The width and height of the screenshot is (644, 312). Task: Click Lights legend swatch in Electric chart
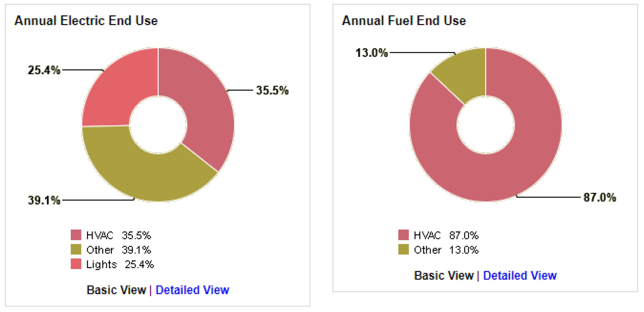coord(76,264)
